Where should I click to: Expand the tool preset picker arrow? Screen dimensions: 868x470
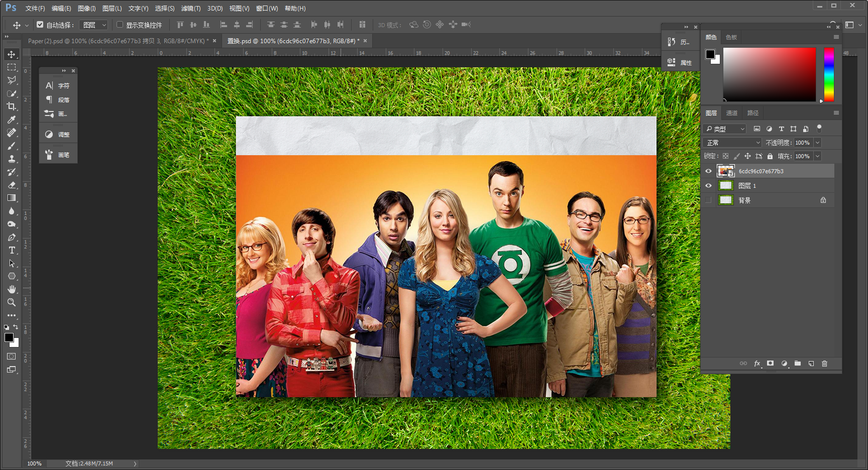(27, 25)
